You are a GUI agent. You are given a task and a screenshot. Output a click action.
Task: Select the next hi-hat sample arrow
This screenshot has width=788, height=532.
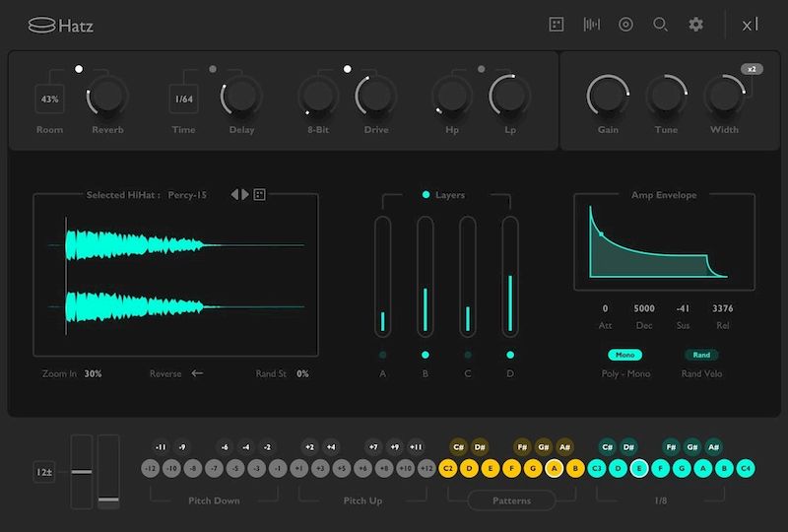(246, 195)
